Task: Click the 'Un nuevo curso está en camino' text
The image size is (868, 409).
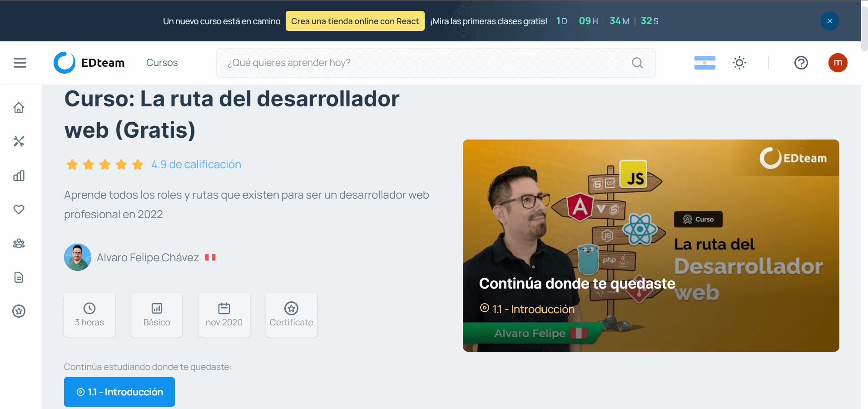Action: [x=222, y=21]
